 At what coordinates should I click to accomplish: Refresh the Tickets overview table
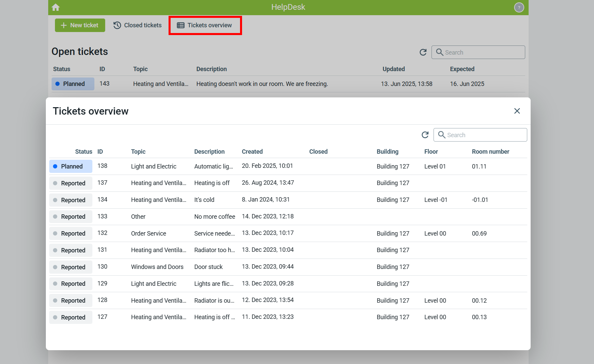(x=425, y=135)
